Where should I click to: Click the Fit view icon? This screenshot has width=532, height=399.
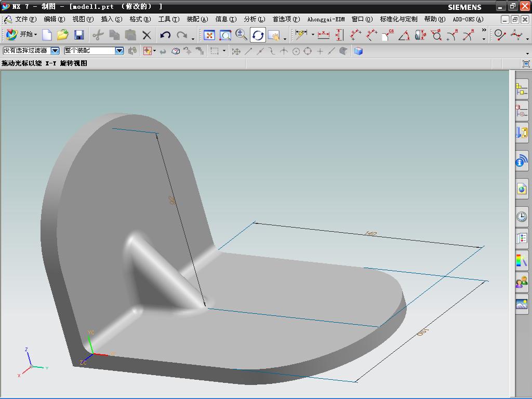coord(209,35)
